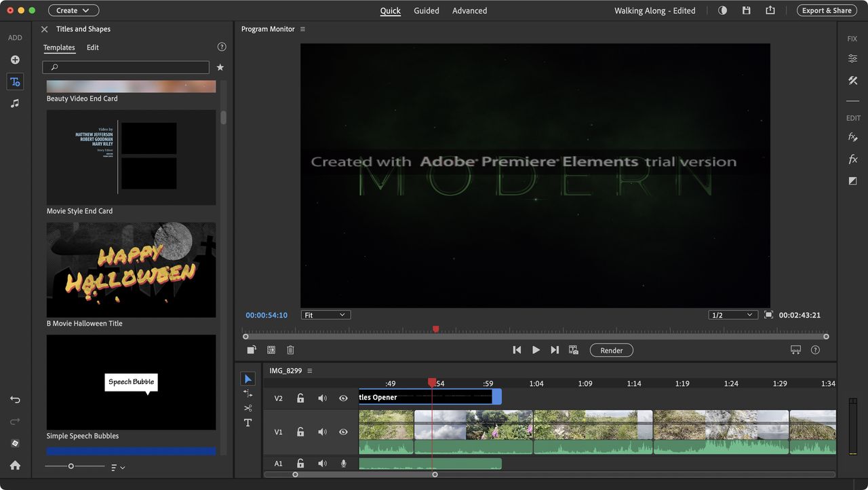Viewport: 868px width, 490px height.
Task: Open the help question mark in Titles panel
Action: coord(222,48)
